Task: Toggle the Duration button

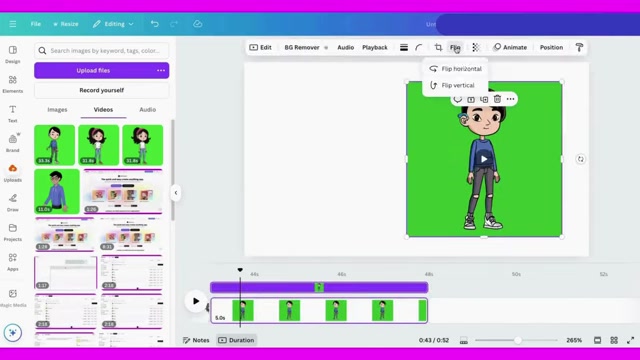Action: (x=236, y=340)
